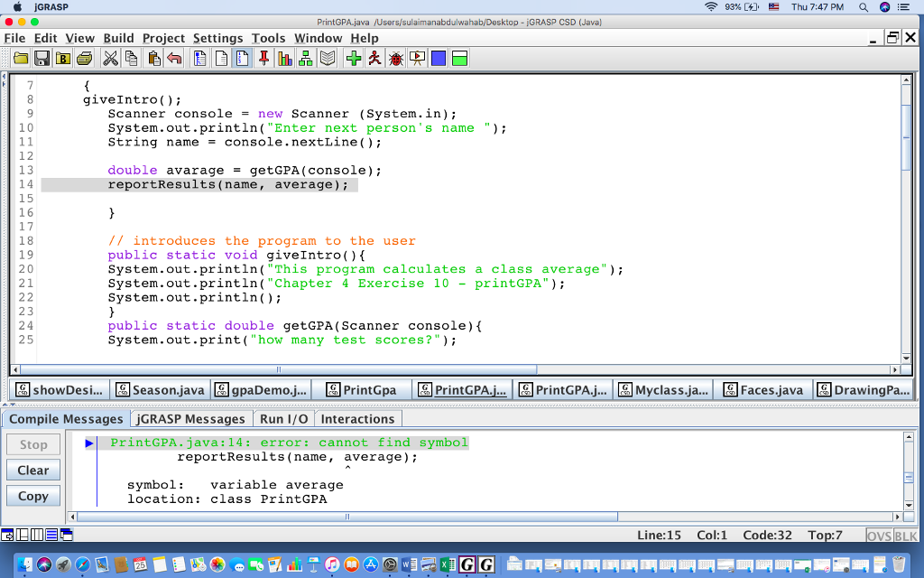Start debugging with the ladybug icon
This screenshot has width=924, height=578.
click(396, 58)
